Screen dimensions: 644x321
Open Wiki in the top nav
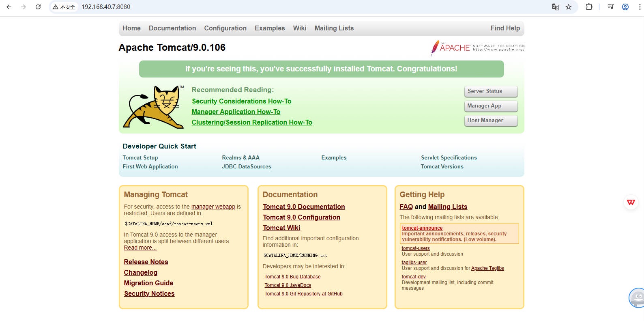(x=300, y=28)
